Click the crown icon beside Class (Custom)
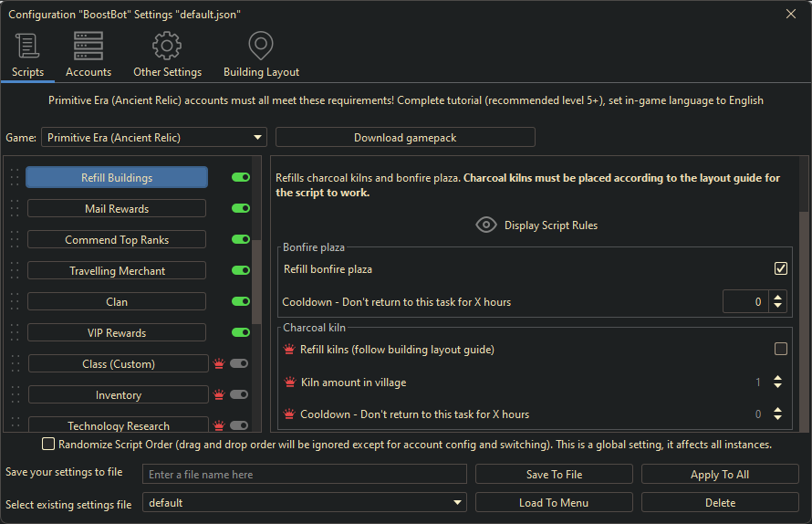The height and width of the screenshot is (524, 812). click(x=219, y=364)
